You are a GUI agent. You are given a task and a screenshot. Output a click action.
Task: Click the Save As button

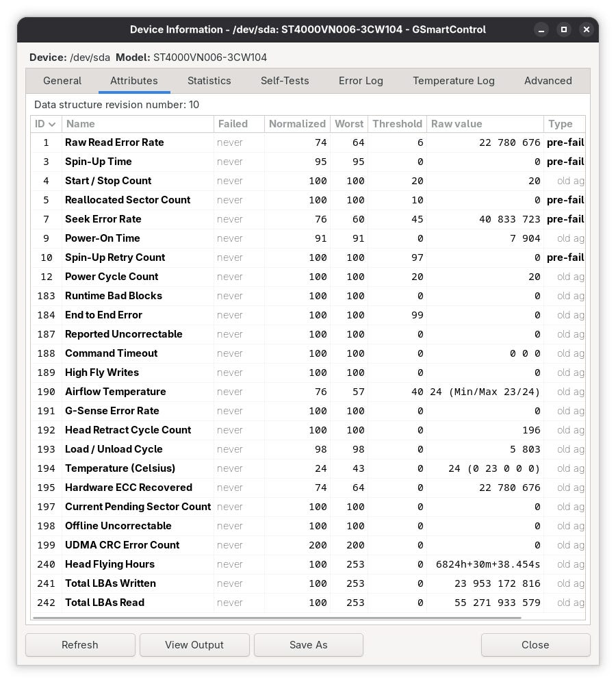click(308, 645)
